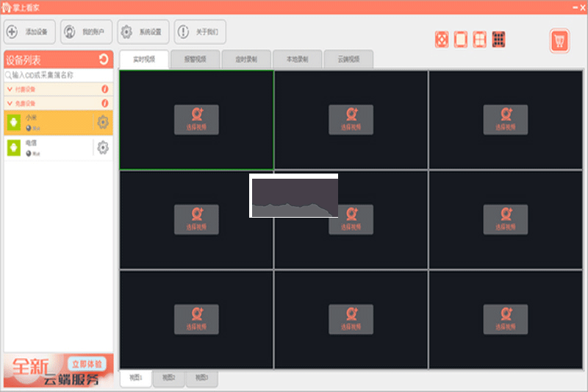The width and height of the screenshot is (588, 392).
Task: Click 选择视频 in top-right video cell
Action: pyautogui.click(x=506, y=120)
